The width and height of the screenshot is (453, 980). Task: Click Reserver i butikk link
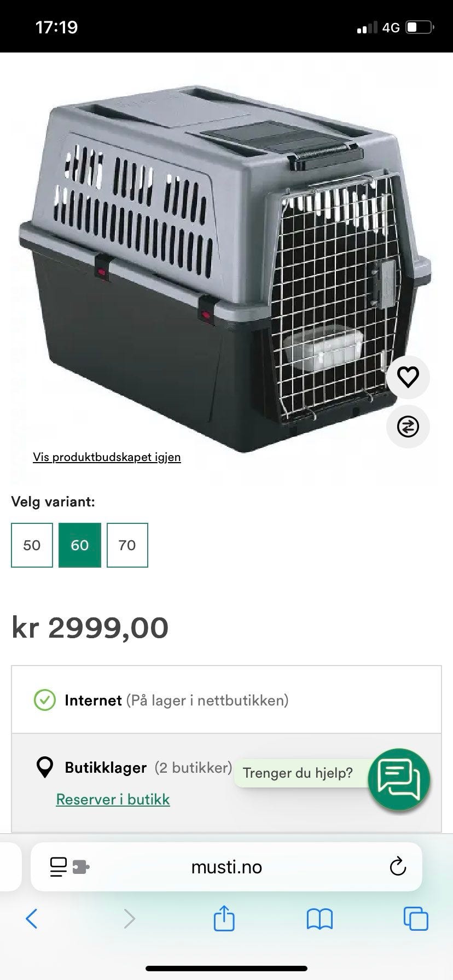pyautogui.click(x=113, y=800)
